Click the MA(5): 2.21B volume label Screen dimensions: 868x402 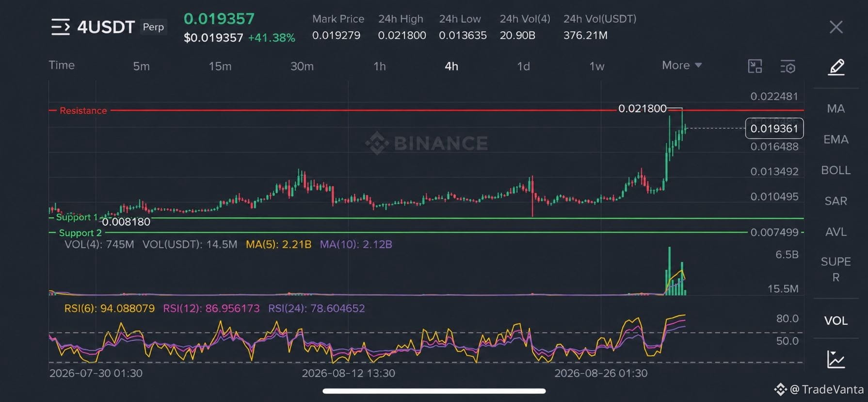(x=279, y=244)
